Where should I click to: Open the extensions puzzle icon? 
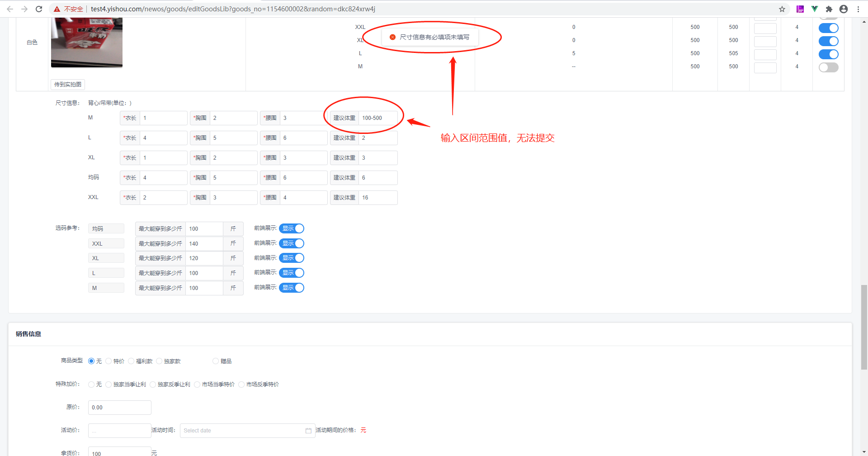[x=829, y=9]
